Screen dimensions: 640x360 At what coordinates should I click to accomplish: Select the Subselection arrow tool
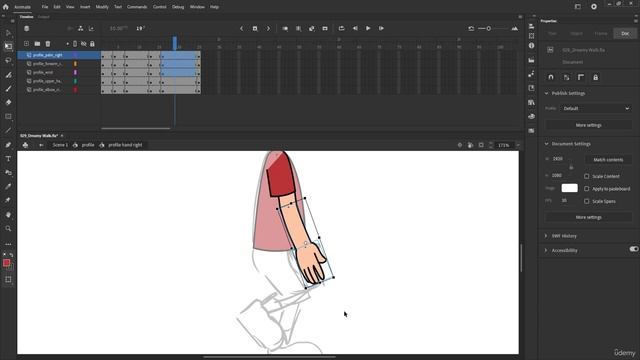[x=8, y=33]
